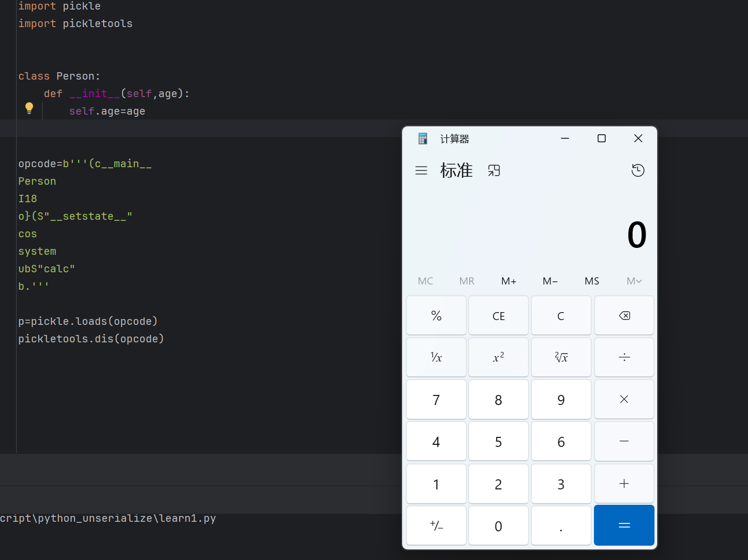This screenshot has width=748, height=560.
Task: Click the MR memory recall button
Action: click(467, 281)
